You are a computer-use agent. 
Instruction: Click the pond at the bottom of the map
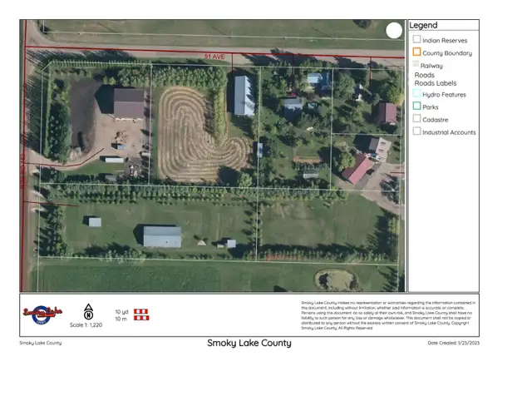[x=336, y=280]
